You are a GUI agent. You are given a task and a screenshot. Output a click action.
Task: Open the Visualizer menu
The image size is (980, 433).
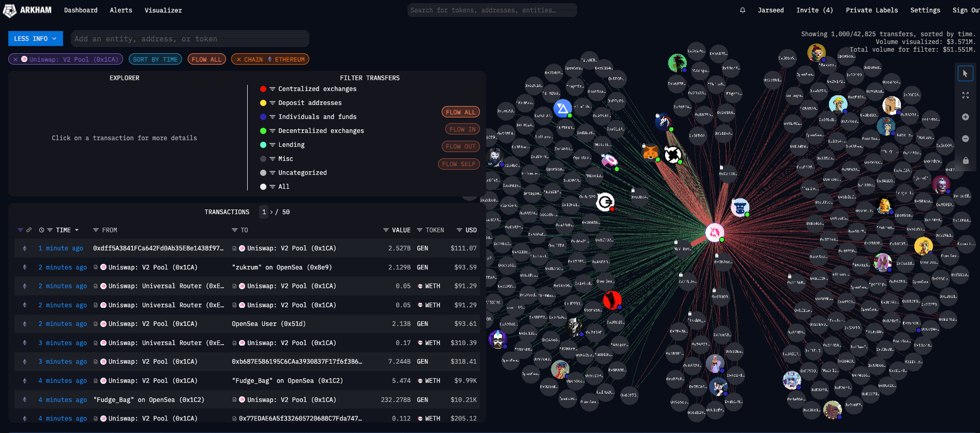(x=163, y=10)
